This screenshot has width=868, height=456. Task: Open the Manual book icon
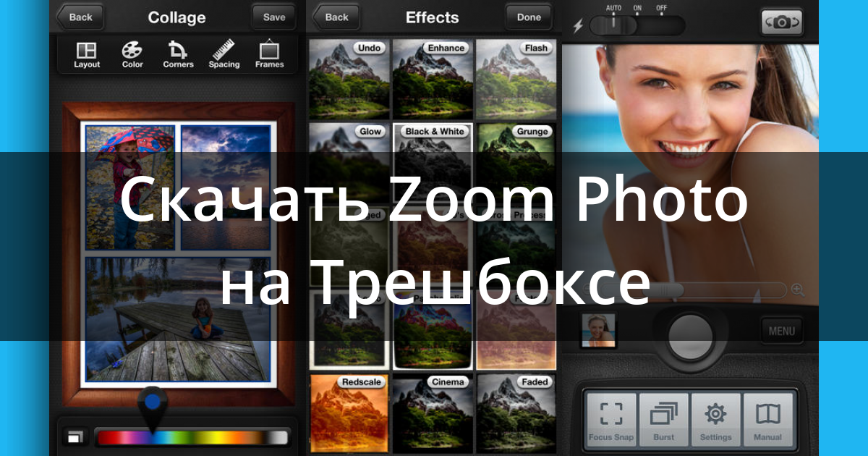768,418
